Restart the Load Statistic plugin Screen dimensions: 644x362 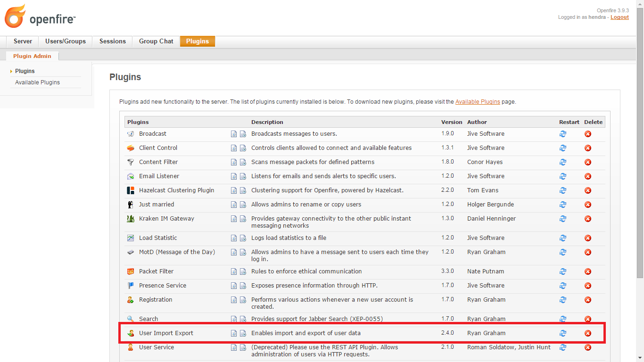[563, 238]
